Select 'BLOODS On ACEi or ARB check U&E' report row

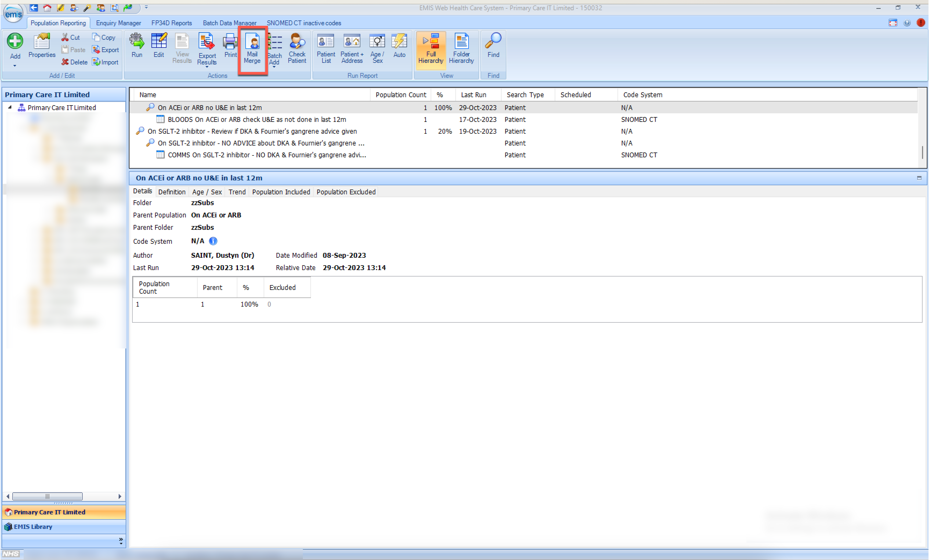pos(524,119)
